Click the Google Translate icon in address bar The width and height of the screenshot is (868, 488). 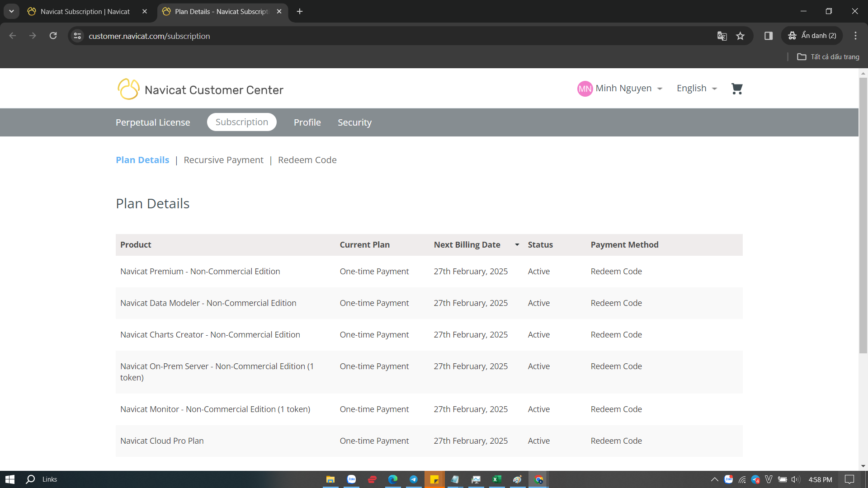(722, 36)
